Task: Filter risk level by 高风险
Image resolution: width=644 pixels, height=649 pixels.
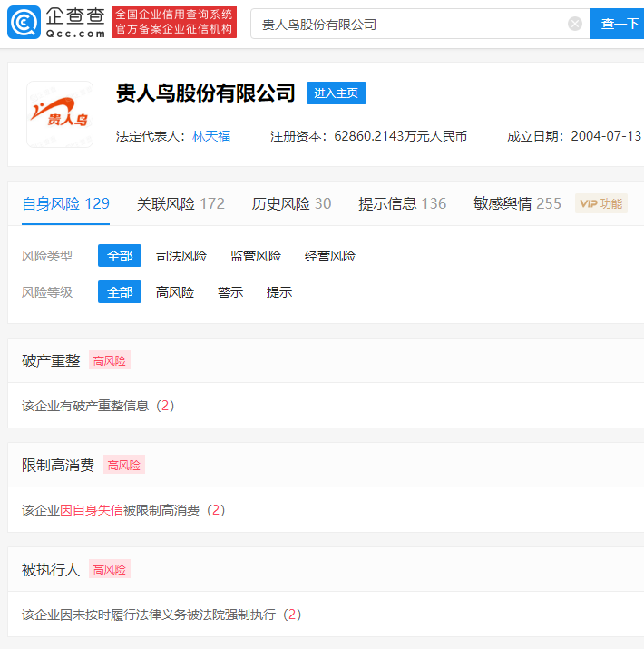Action: pos(175,292)
